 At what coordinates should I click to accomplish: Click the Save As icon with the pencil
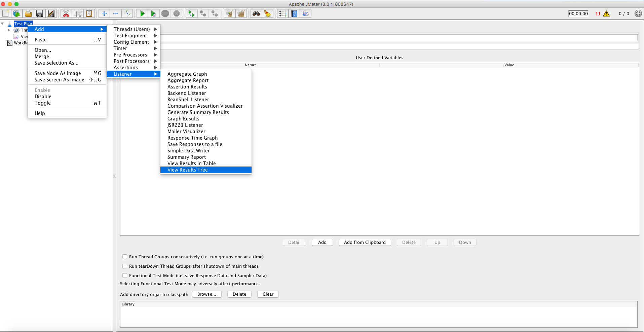[51, 13]
